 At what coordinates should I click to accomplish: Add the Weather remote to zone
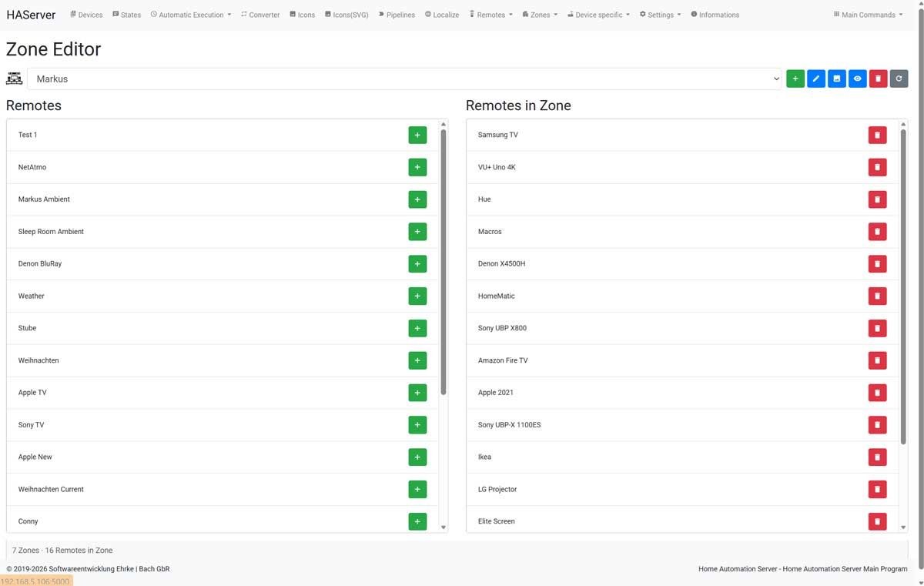click(417, 296)
